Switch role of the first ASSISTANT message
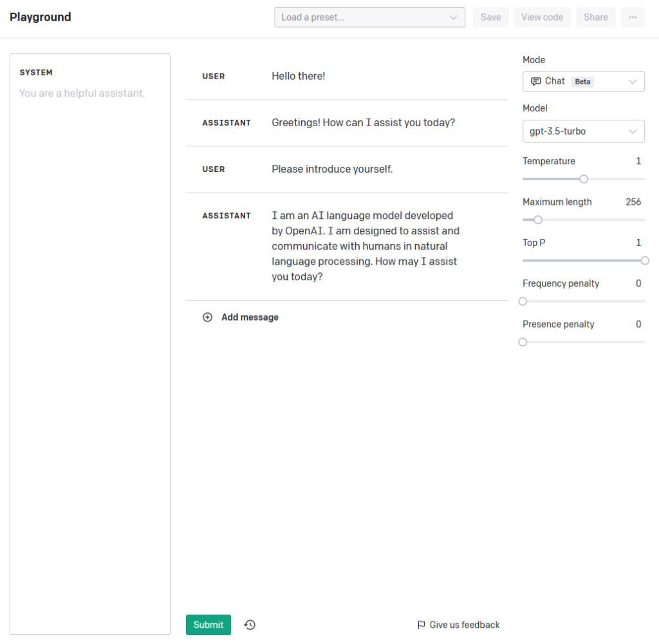Viewport: 659px width, 644px height. [x=227, y=123]
